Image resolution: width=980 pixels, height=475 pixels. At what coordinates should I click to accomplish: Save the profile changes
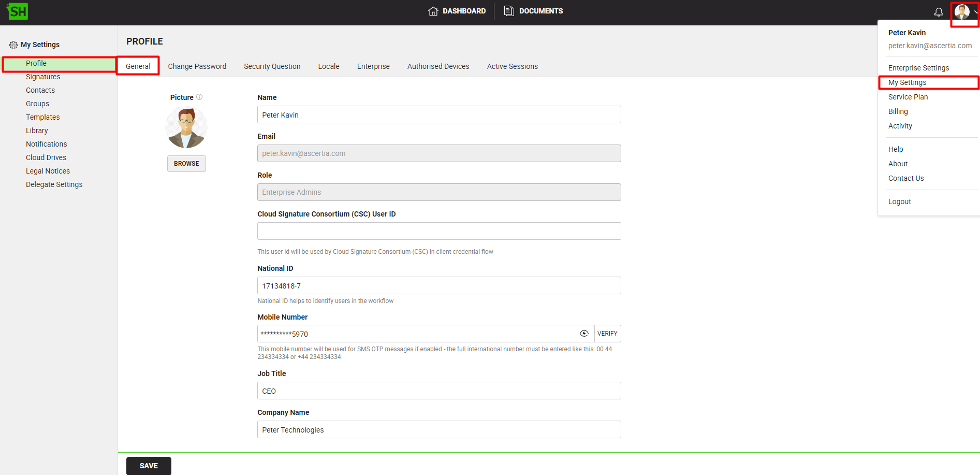149,466
